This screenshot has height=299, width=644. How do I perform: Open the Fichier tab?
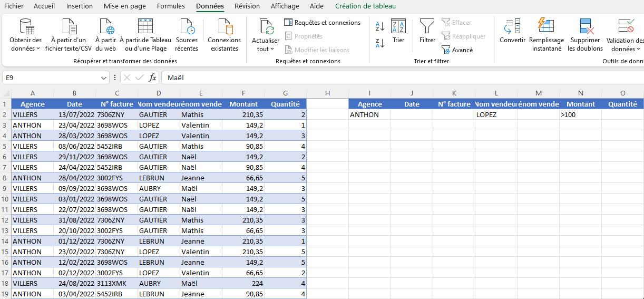pyautogui.click(x=14, y=6)
